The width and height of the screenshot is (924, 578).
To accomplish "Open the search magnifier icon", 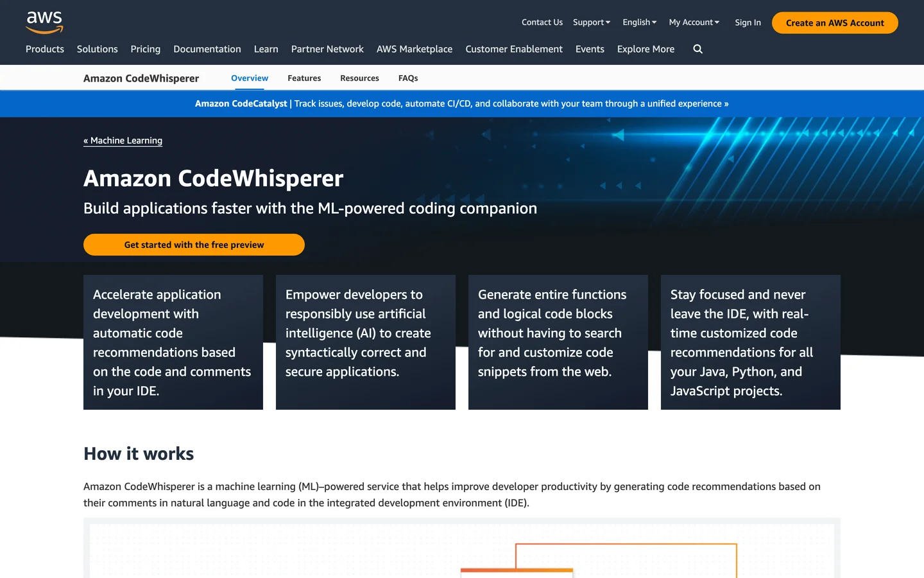I will click(x=698, y=49).
